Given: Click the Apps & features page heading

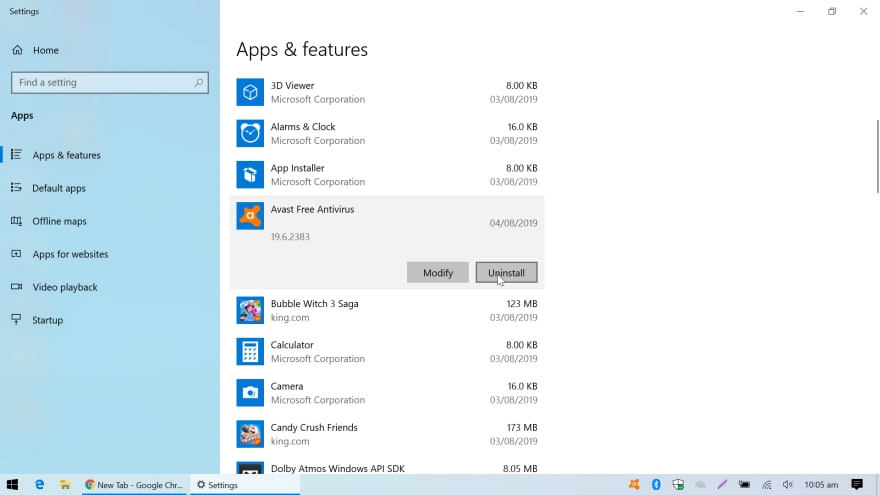Looking at the screenshot, I should point(302,49).
